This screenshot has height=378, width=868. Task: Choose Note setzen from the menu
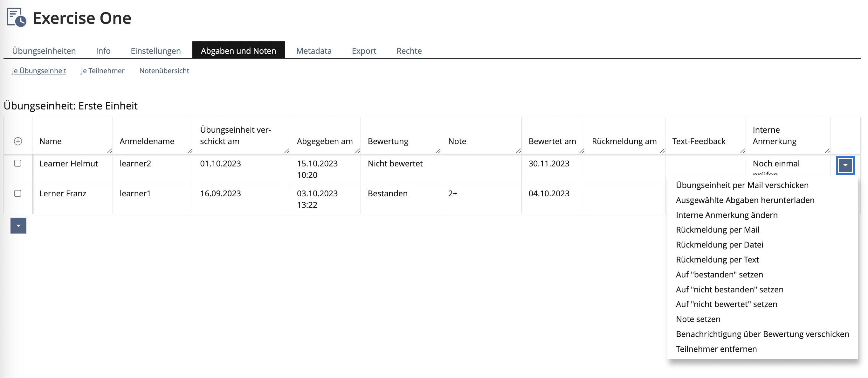coord(698,319)
